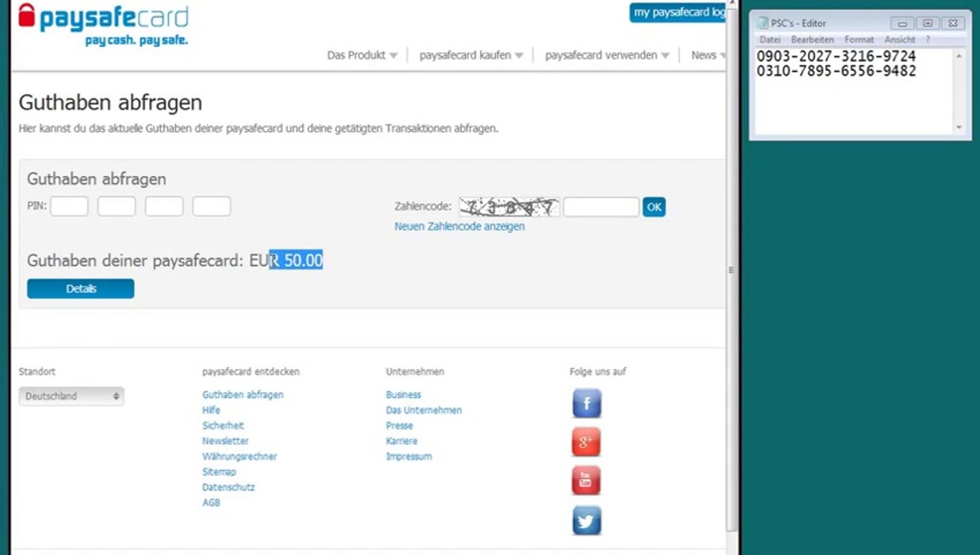Open the Presse link

(x=399, y=425)
